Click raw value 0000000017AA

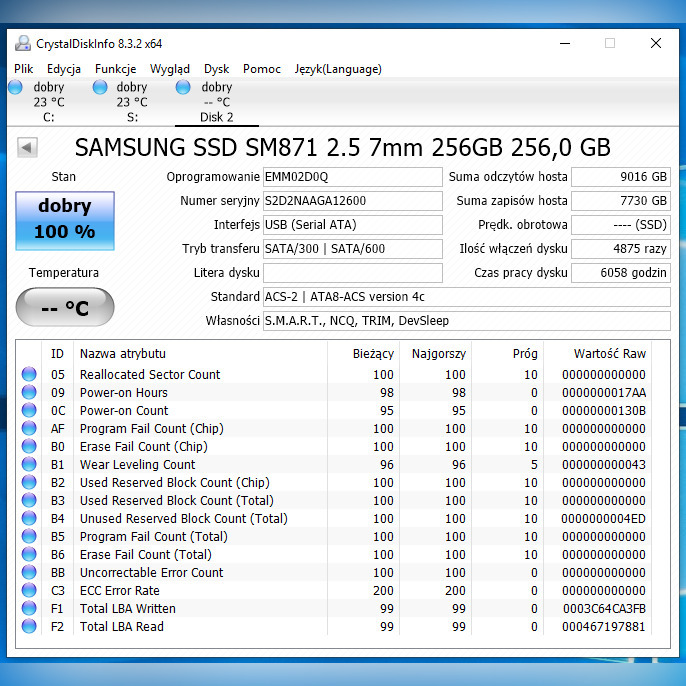604,392
